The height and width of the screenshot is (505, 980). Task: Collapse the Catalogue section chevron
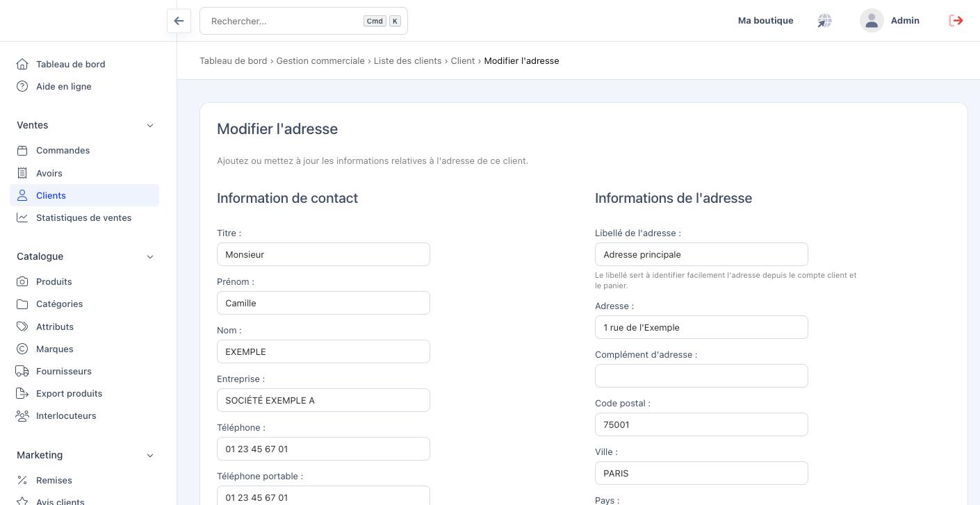150,256
